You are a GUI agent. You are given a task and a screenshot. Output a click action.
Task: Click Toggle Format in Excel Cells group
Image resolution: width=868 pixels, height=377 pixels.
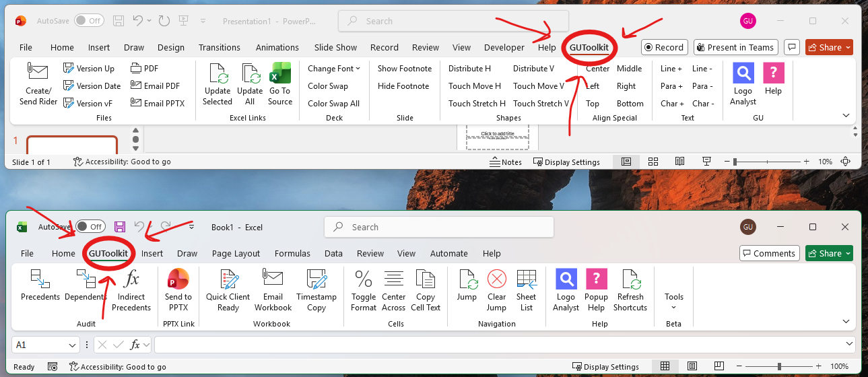[364, 290]
